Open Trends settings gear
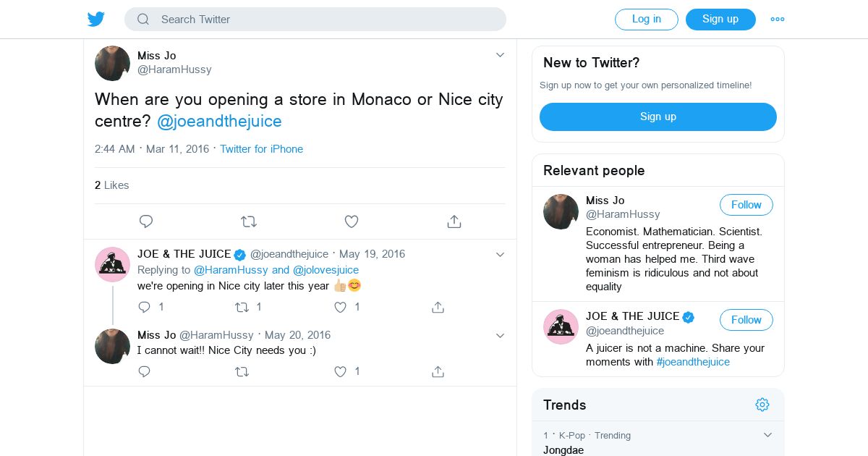This screenshot has height=456, width=868. click(762, 405)
